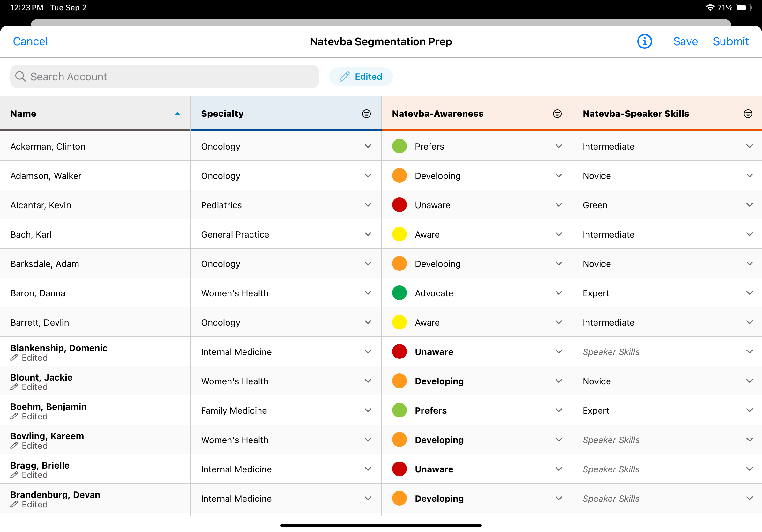Image resolution: width=762 pixels, height=532 pixels.
Task: Tap the Save button
Action: click(685, 41)
